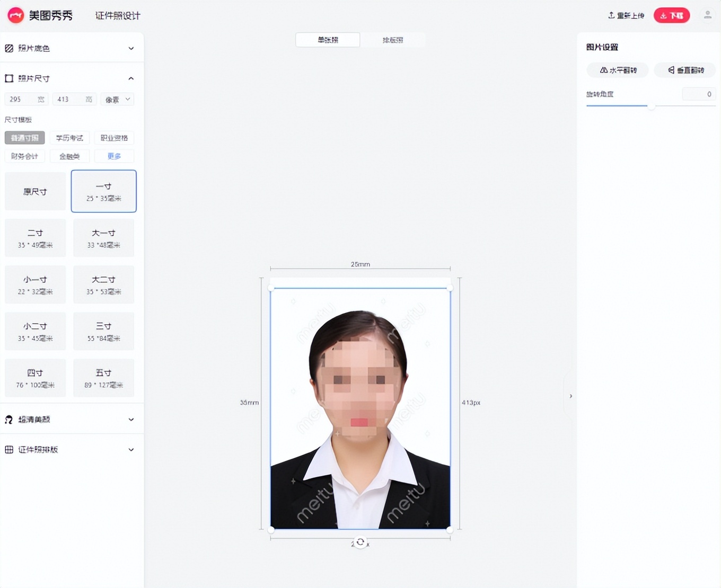Click the 超清美颜 beauty section icon
The image size is (721, 588).
[x=9, y=419]
